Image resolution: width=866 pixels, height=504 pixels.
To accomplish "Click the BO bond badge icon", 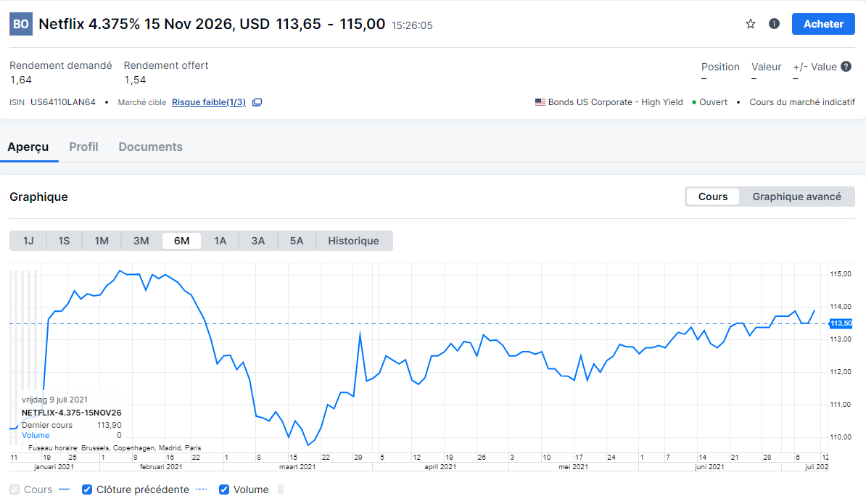I will tap(21, 24).
